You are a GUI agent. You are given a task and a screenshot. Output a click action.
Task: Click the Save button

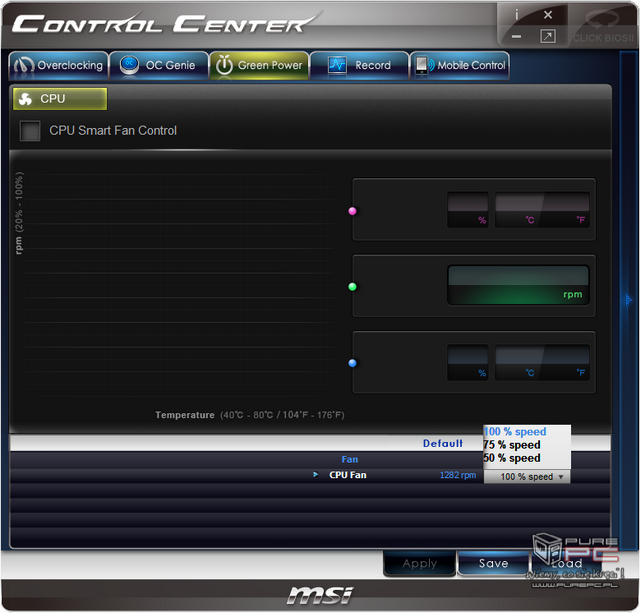pos(493,564)
